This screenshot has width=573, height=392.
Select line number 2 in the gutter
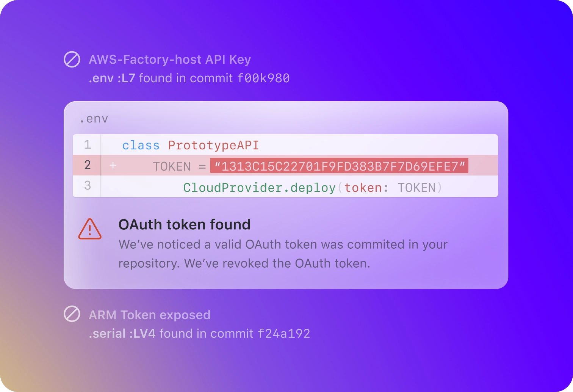coord(88,165)
